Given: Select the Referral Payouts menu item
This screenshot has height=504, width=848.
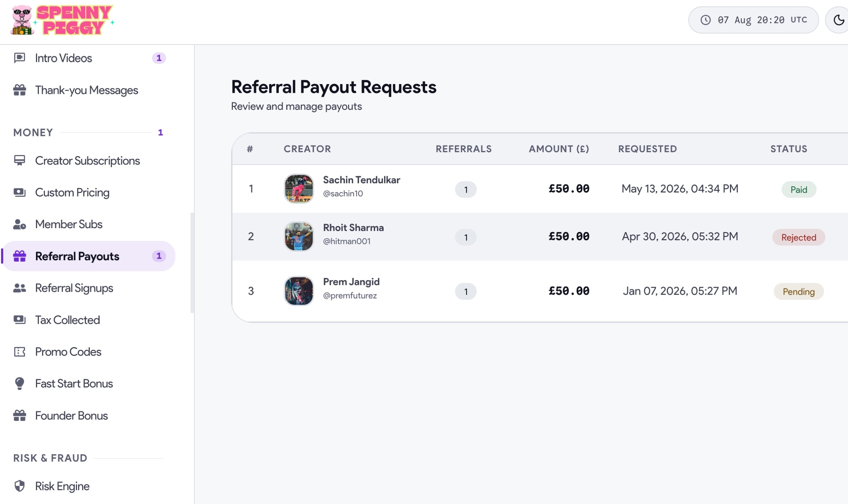Looking at the screenshot, I should pos(88,256).
